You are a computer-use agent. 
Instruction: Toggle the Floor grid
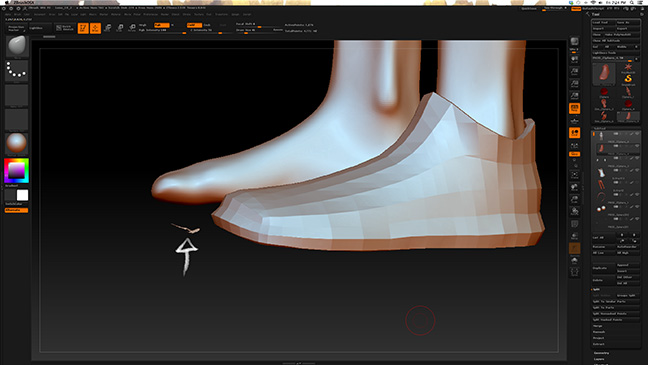tap(574, 121)
